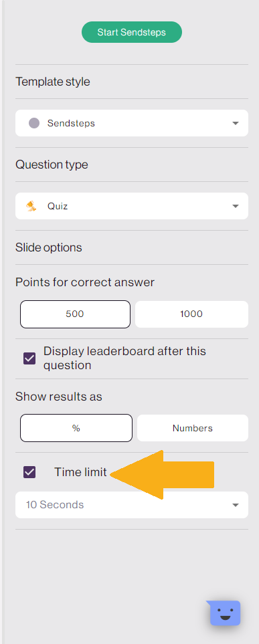Click the Template style section heading
Image resolution: width=259 pixels, height=644 pixels.
coord(53,82)
